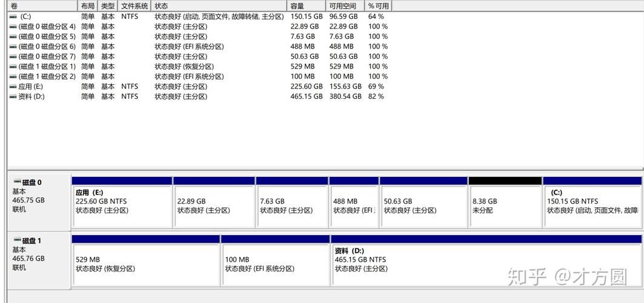644x303 pixels.
Task: Sort by the 类型 column header
Action: pyautogui.click(x=108, y=5)
